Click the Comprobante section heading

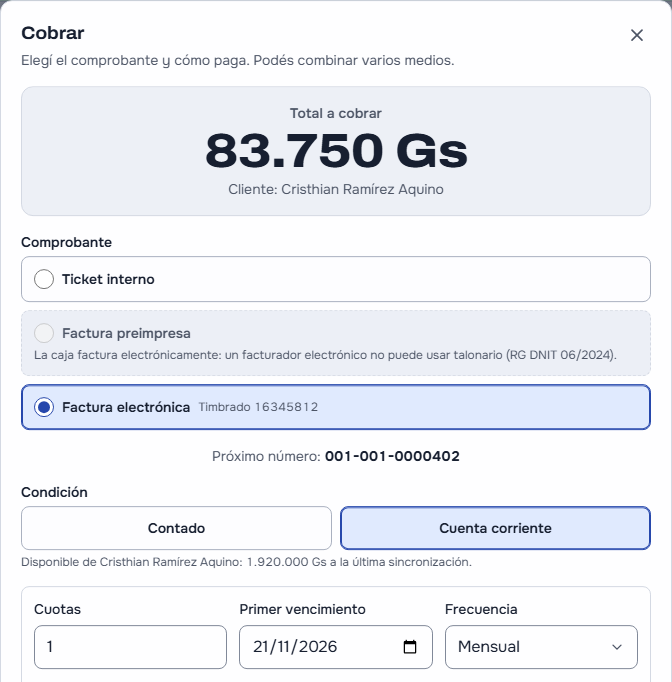pos(67,242)
